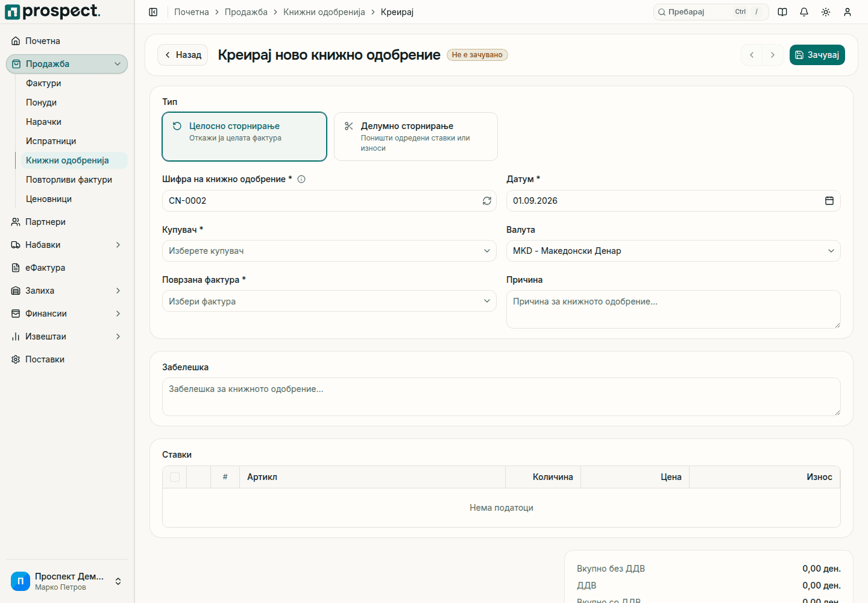Click the Зачувај button
The height and width of the screenshot is (603, 868).
(817, 55)
